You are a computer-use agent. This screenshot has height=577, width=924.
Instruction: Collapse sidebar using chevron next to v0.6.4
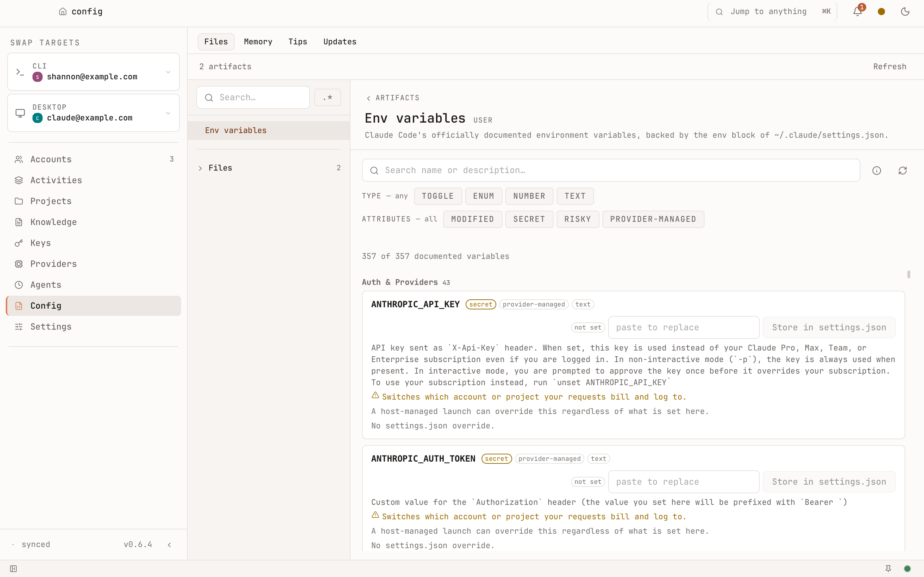pyautogui.click(x=170, y=545)
